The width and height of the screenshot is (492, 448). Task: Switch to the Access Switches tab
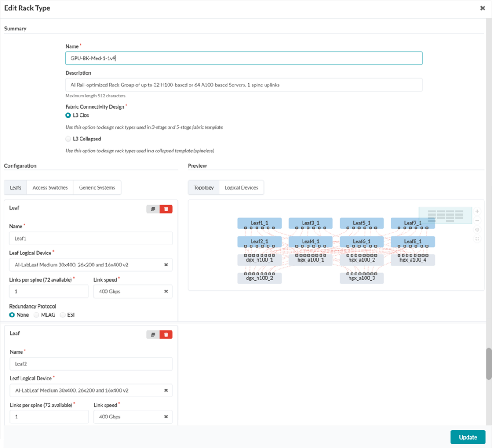(50, 188)
